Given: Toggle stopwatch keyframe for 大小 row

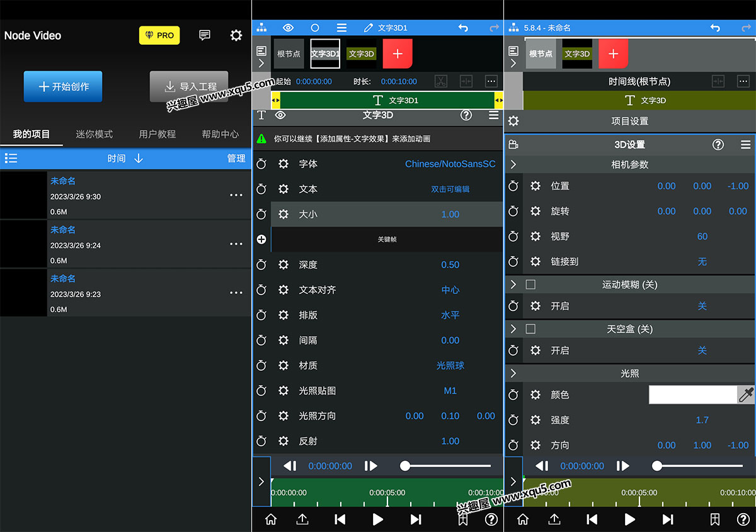Looking at the screenshot, I should pyautogui.click(x=261, y=214).
